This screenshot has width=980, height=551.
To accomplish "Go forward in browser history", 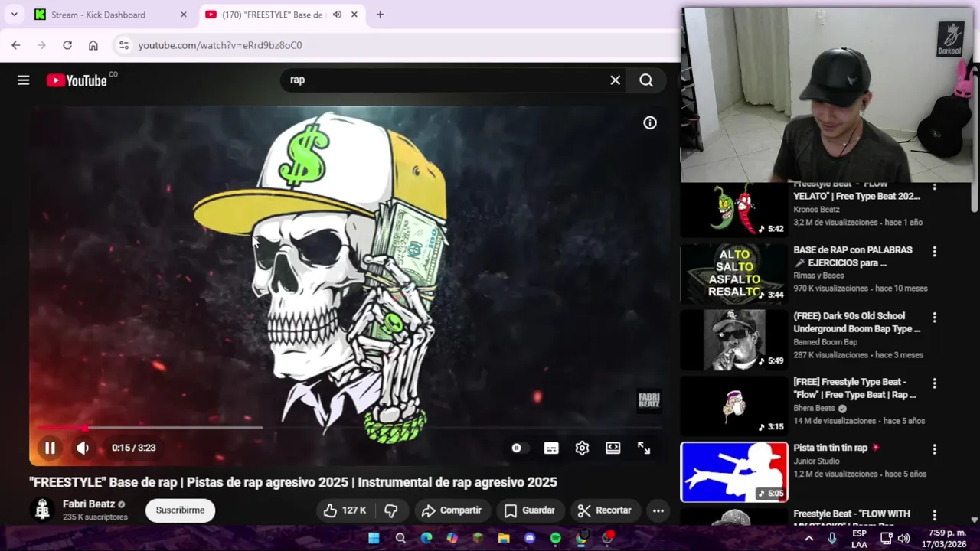I will tap(41, 45).
